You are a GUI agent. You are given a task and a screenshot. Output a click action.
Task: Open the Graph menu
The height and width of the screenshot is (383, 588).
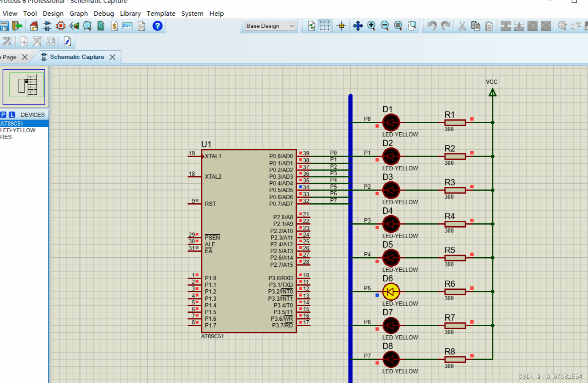79,13
